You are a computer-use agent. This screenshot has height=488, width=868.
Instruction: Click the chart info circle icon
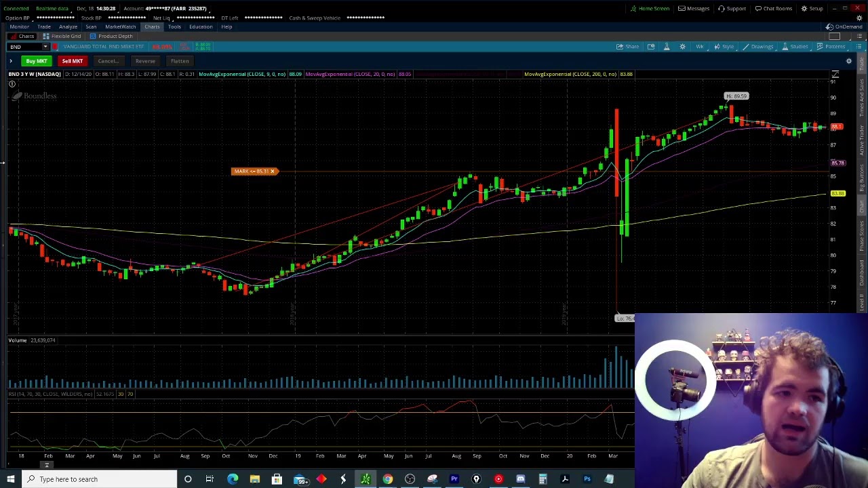tap(12, 84)
